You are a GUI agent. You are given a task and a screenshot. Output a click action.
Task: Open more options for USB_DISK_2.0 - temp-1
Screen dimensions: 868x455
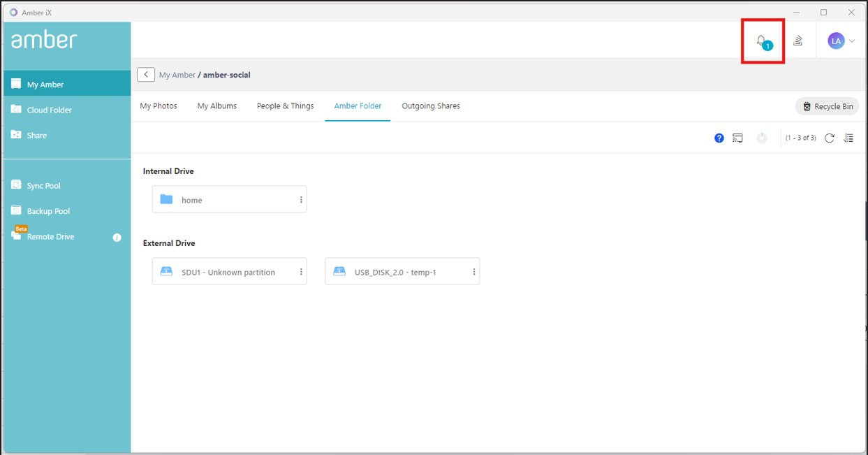[474, 272]
